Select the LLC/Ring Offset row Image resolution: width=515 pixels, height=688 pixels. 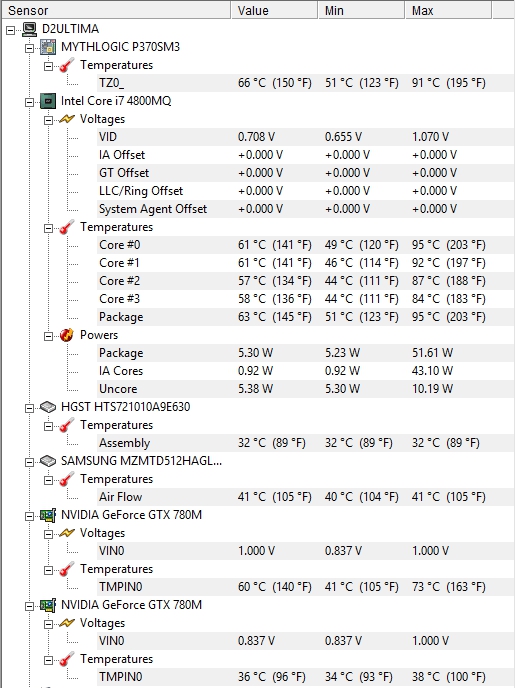click(306, 191)
